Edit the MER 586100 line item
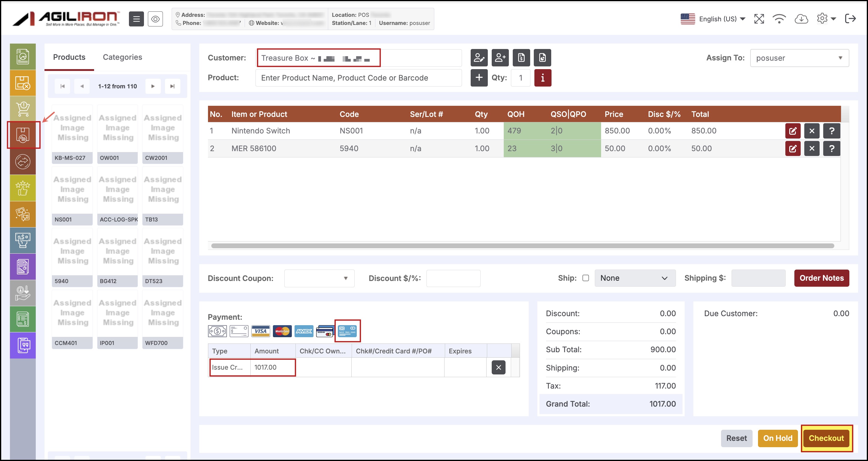 793,148
